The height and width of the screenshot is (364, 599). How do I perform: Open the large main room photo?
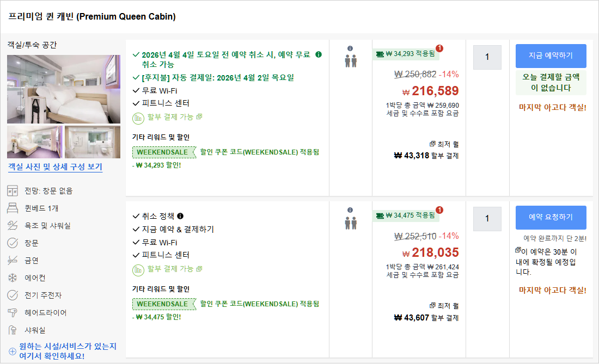coord(64,89)
